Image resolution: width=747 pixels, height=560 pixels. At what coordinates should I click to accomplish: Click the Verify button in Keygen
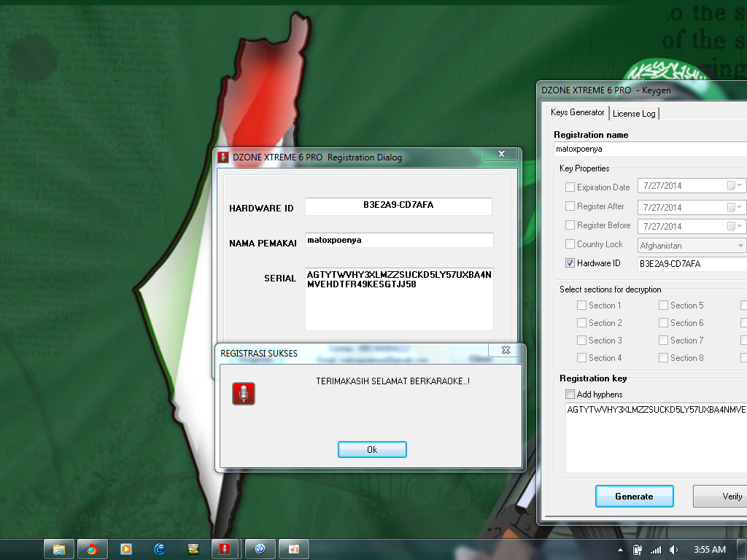(720, 496)
